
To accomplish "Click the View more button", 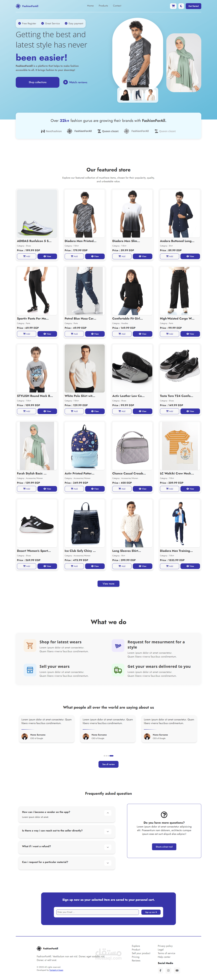I will (x=108, y=584).
